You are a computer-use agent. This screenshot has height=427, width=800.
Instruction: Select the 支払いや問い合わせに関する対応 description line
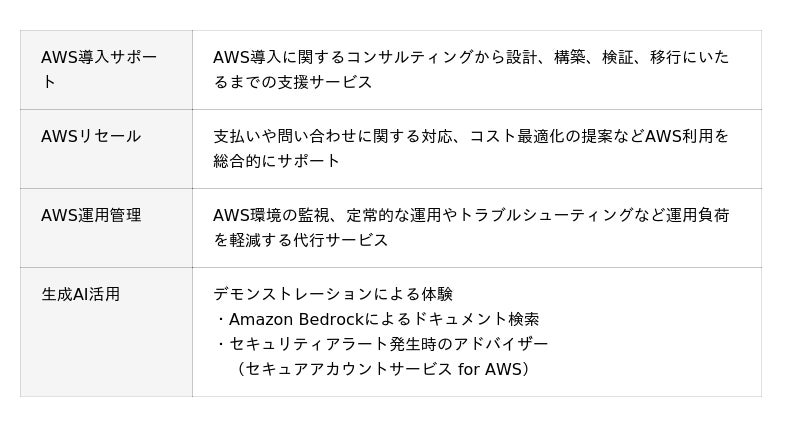click(471, 136)
